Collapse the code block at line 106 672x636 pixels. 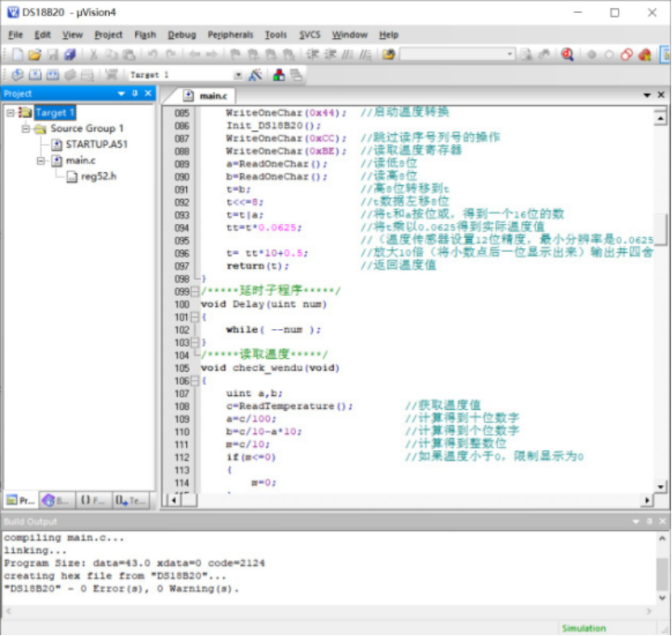195,381
